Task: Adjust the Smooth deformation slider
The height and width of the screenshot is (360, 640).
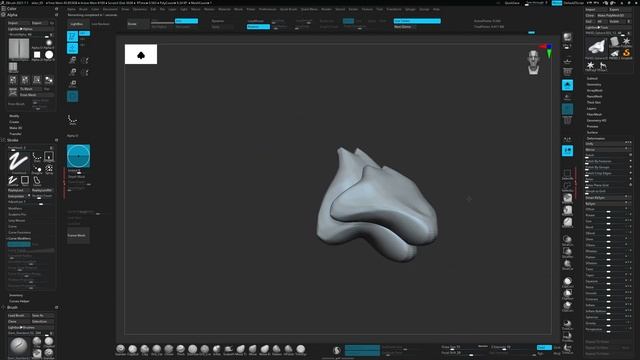Action: [x=608, y=293]
